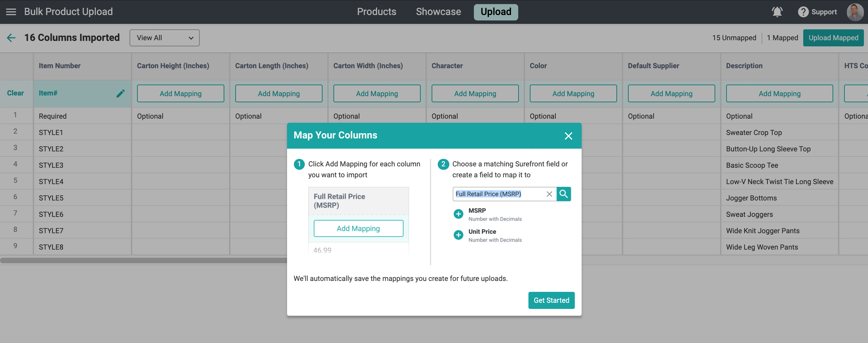Viewport: 868px width, 343px height.
Task: Click the Upload Mapped button
Action: (x=833, y=38)
